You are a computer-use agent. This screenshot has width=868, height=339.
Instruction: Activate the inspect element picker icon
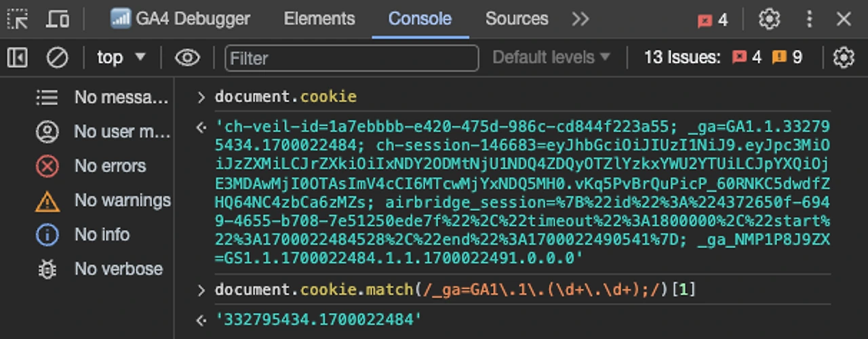(x=18, y=19)
